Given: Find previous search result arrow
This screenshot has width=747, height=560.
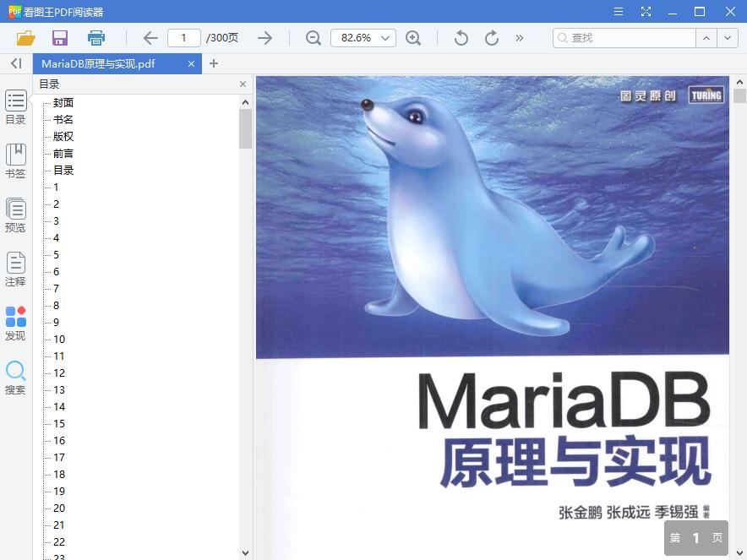Looking at the screenshot, I should 706,38.
